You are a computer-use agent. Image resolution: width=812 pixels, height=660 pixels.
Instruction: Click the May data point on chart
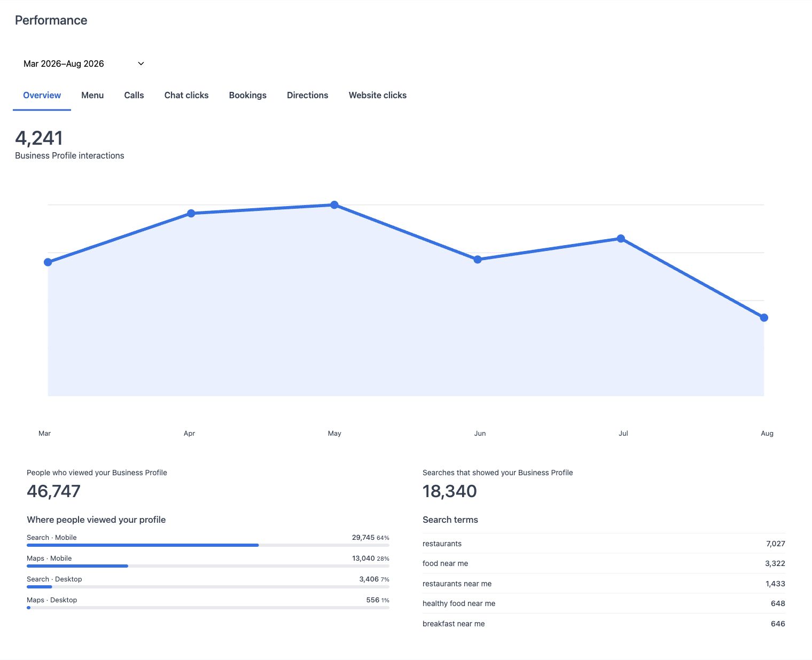[x=334, y=205]
